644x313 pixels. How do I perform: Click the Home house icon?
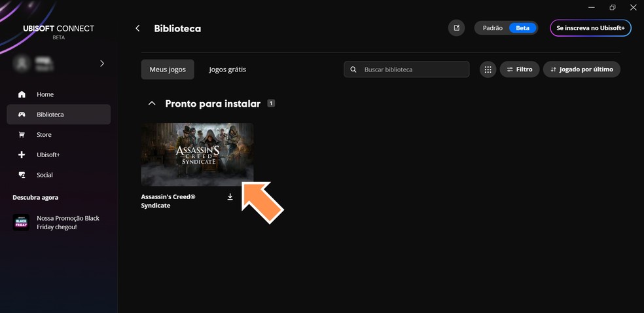(x=22, y=94)
